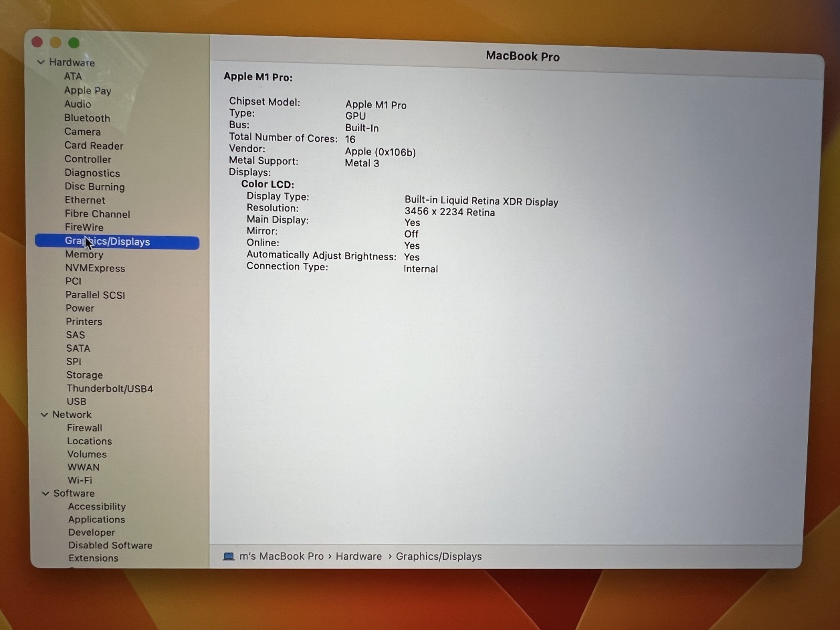The width and height of the screenshot is (840, 630).
Task: Click the yellow minimize window button
Action: [56, 43]
